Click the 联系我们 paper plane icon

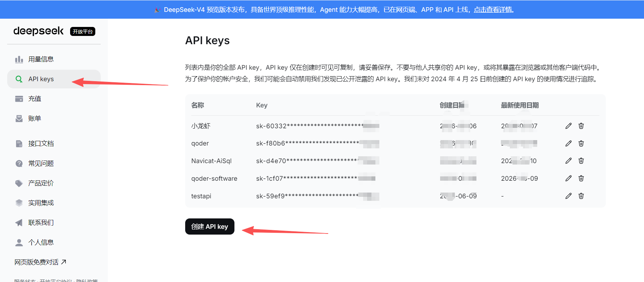pyautogui.click(x=19, y=223)
